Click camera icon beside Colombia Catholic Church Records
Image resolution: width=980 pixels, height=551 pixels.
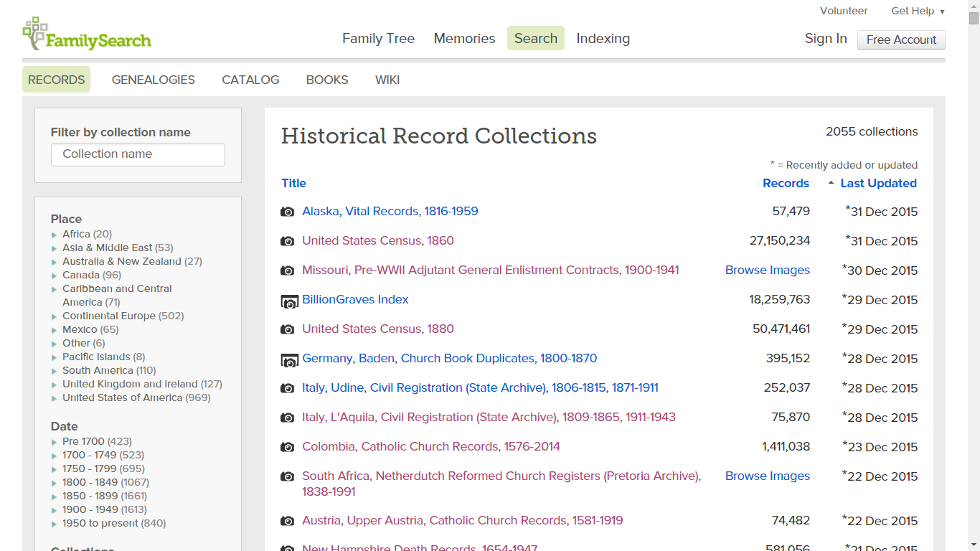coord(287,447)
